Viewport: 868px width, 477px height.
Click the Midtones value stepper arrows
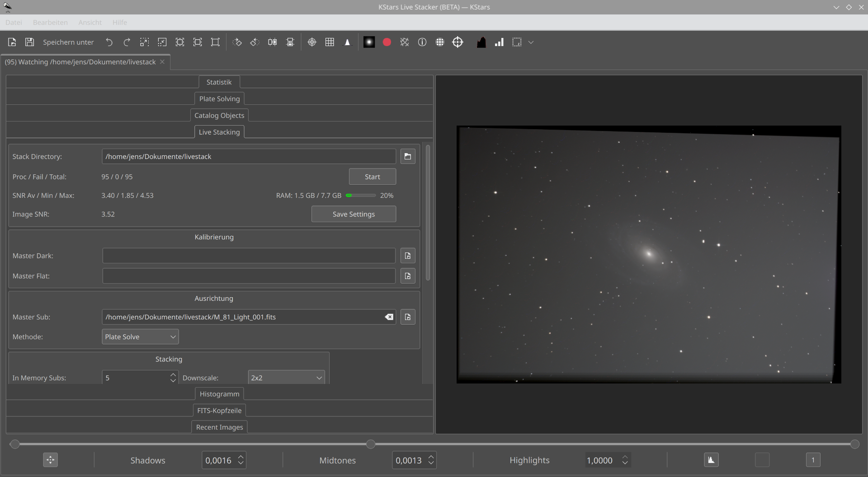click(x=431, y=460)
